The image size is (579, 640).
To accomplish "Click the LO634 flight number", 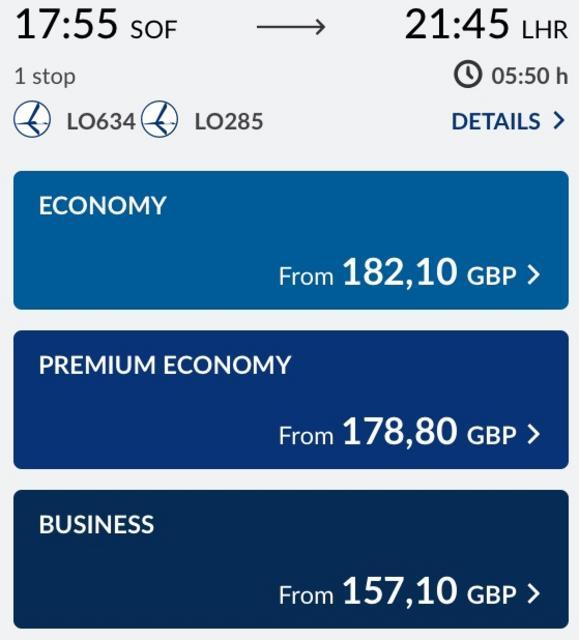I will [101, 122].
